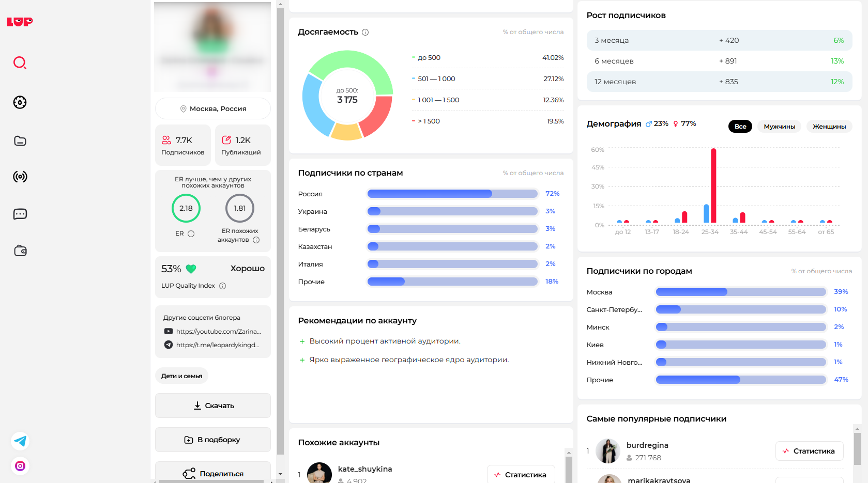Viewport: 868px width, 483px height.
Task: Open the folder collections icon in sidebar
Action: point(20,141)
